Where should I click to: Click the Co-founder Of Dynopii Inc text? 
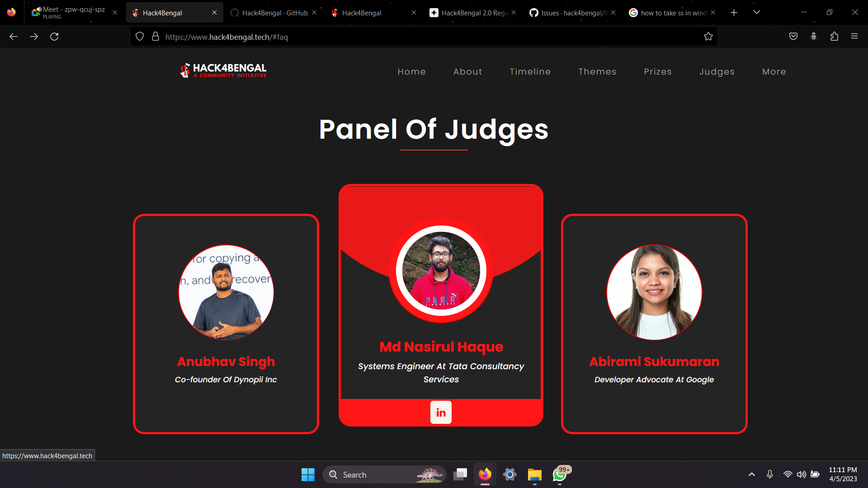pyautogui.click(x=226, y=380)
